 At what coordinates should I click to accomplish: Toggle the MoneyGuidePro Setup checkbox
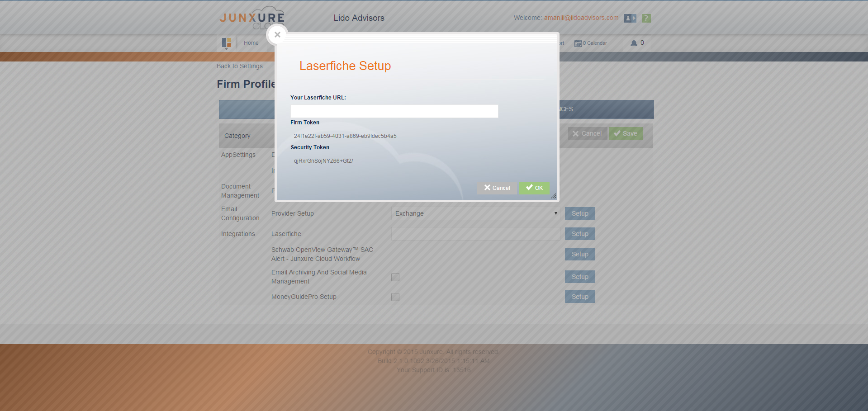(x=395, y=297)
